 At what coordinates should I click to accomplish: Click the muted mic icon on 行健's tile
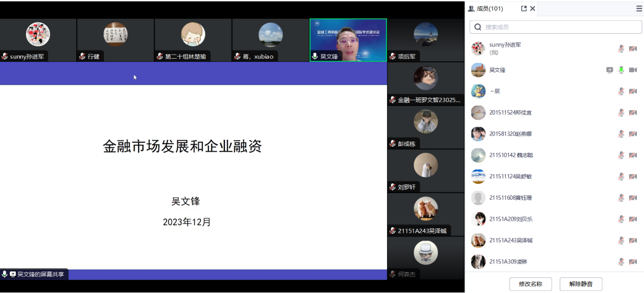[x=83, y=57]
